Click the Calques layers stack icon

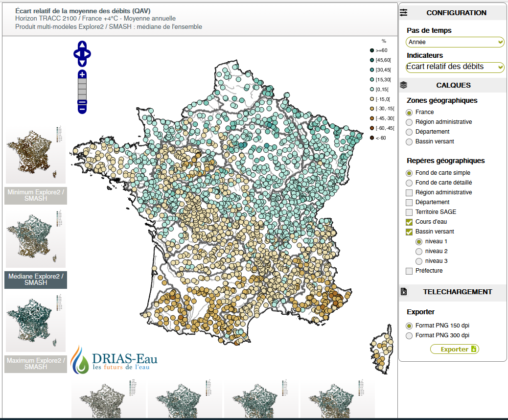(404, 85)
